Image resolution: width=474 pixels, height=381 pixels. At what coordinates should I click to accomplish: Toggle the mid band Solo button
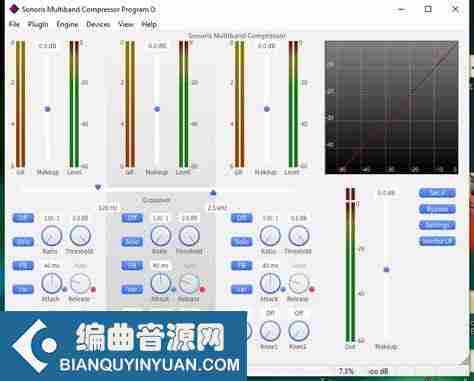click(x=132, y=242)
